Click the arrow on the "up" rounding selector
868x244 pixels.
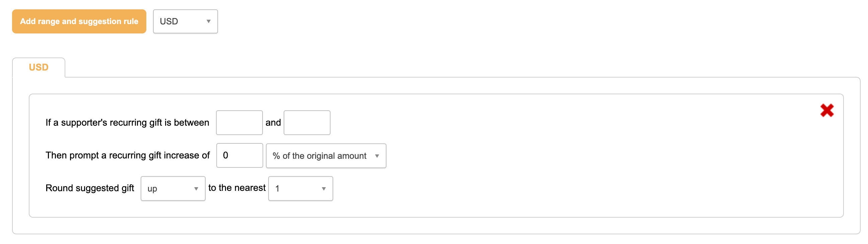coord(196,189)
